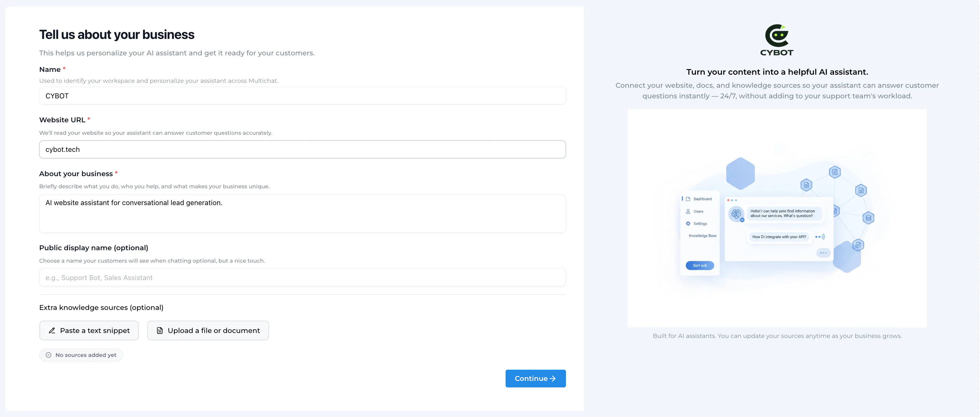Screen dimensions: 980x417
Task: Continue to the next onboarding step
Action: pos(536,379)
